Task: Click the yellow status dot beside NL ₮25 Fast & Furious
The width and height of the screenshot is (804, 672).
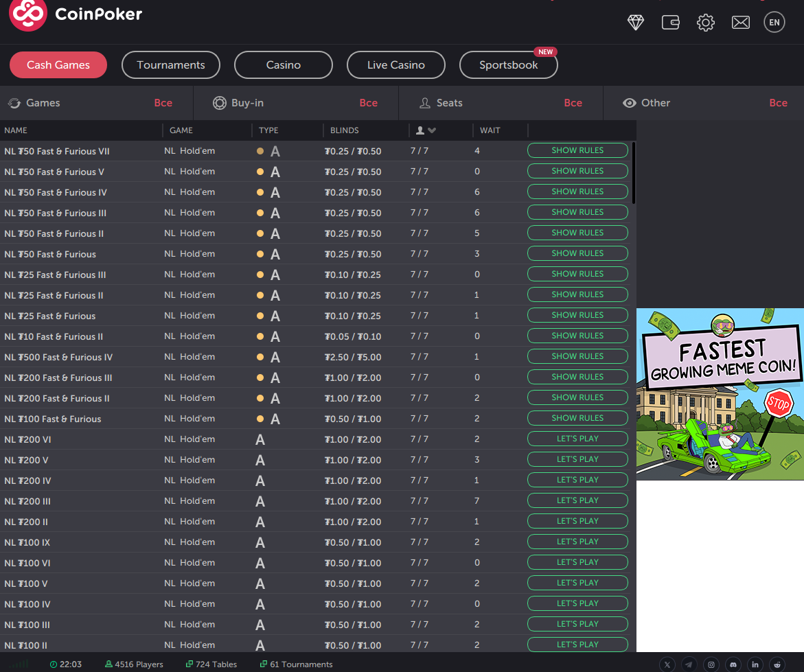Action: (x=260, y=315)
